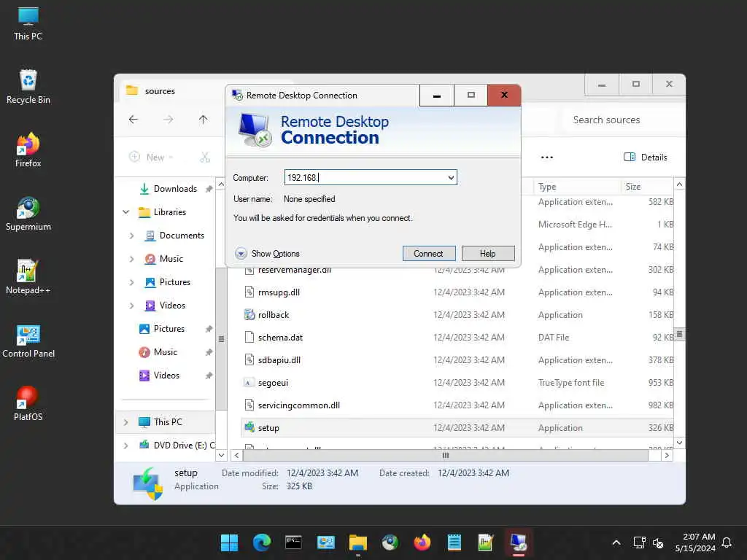This screenshot has height=560, width=747.
Task: Open Firefox from the taskbar
Action: (x=422, y=542)
